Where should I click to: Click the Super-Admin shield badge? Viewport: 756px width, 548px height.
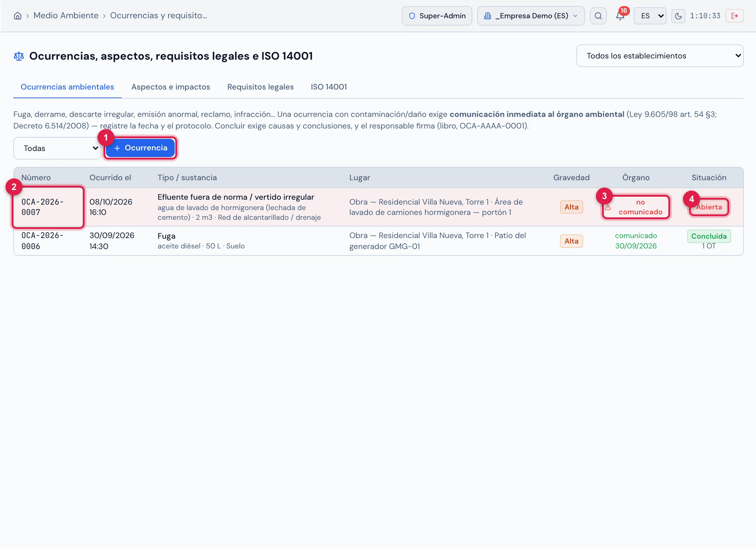coord(437,16)
